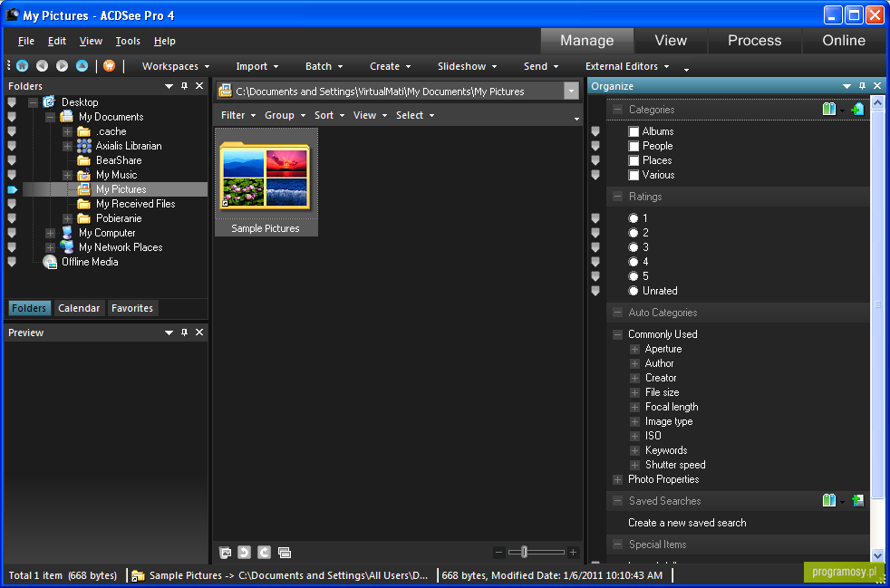The height and width of the screenshot is (588, 890).
Task: Check the Albums category checkbox
Action: point(634,131)
